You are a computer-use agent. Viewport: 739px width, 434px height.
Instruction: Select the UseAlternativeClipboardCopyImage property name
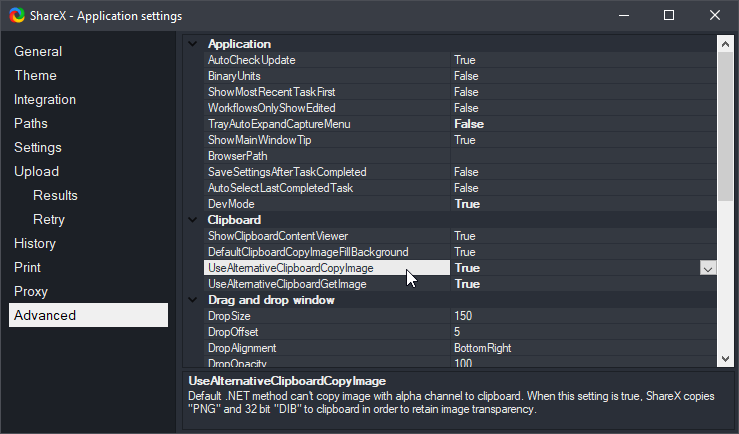click(327, 268)
